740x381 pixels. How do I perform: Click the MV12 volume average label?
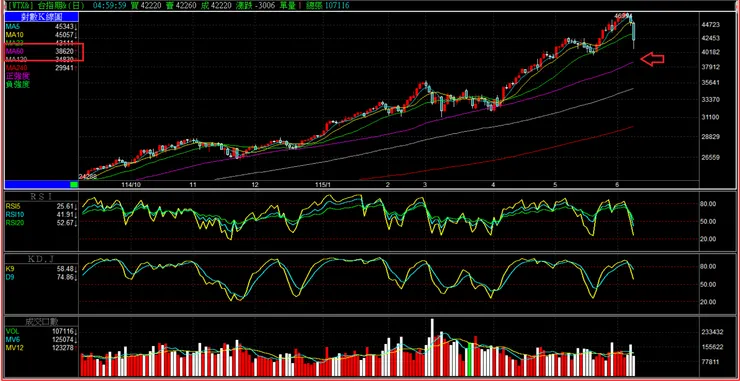(14, 347)
